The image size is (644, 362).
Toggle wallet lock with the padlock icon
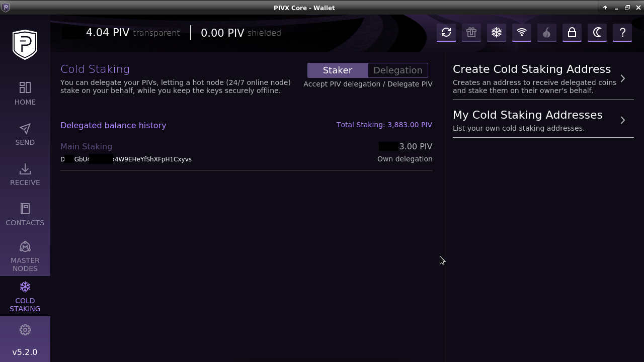pos(572,33)
